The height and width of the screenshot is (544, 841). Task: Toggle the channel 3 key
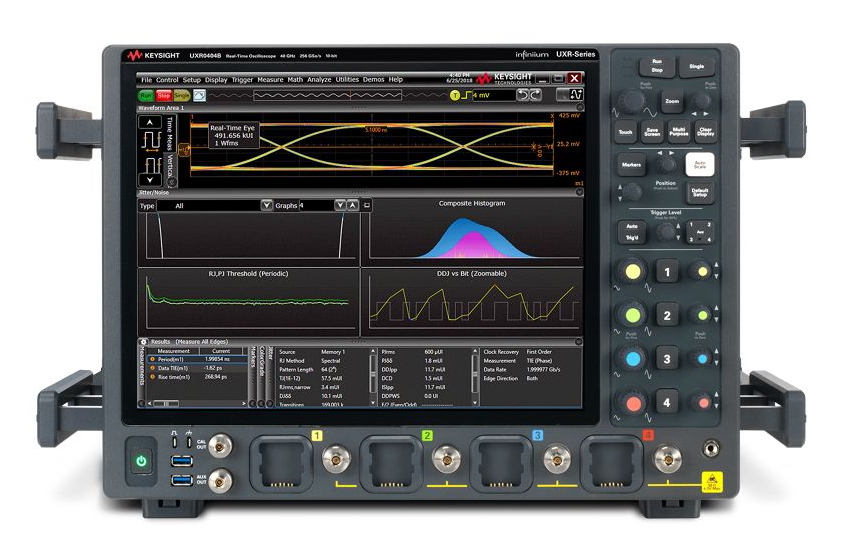pyautogui.click(x=667, y=359)
